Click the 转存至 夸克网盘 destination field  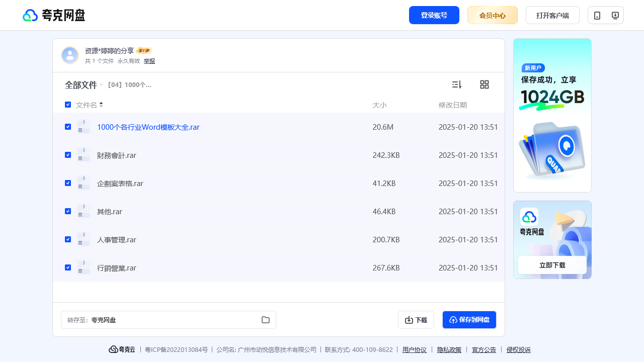[x=169, y=320]
